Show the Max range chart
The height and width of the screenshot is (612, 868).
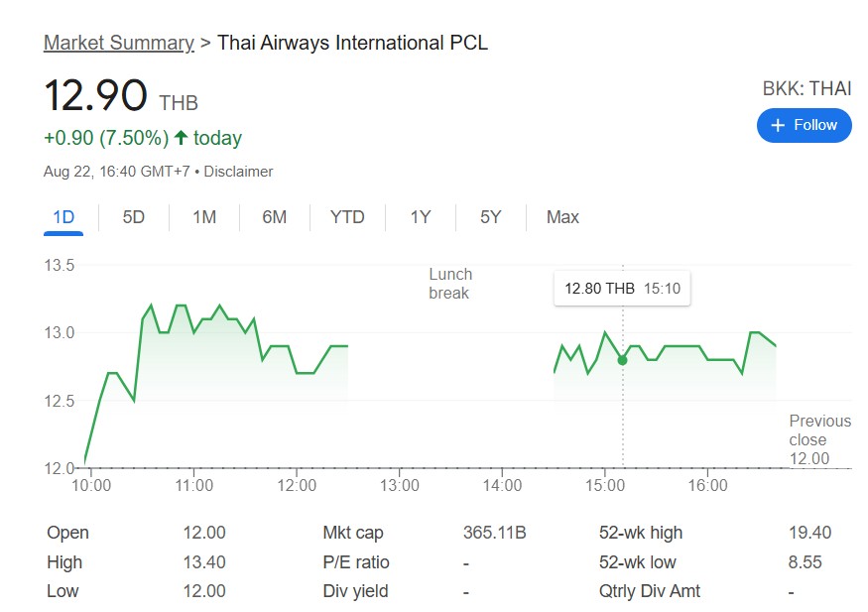coord(562,217)
